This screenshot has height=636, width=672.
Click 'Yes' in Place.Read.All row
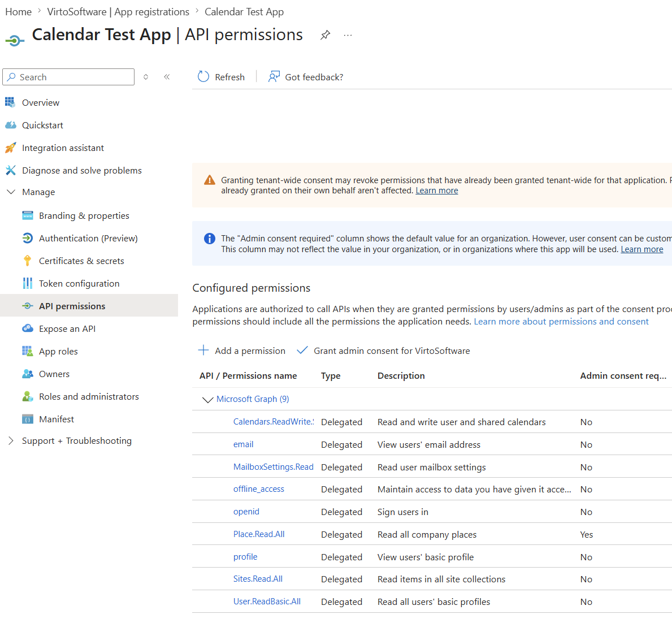pyautogui.click(x=587, y=534)
